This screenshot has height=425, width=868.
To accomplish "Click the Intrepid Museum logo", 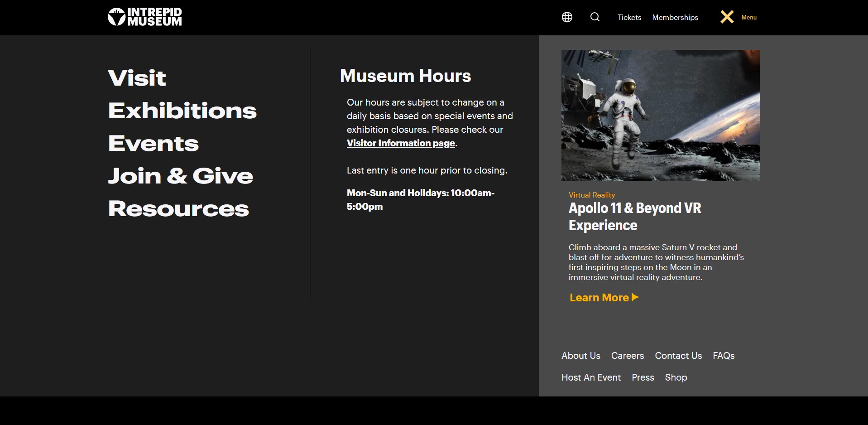I will coord(145,17).
